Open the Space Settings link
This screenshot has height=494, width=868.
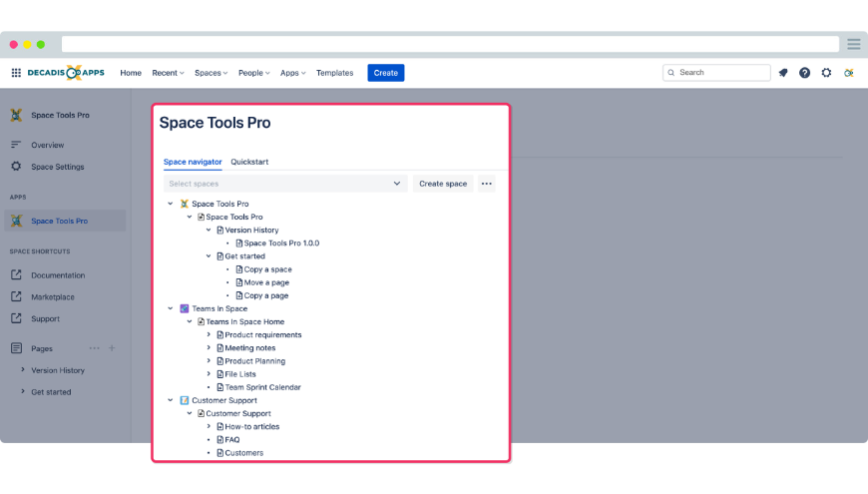(x=58, y=167)
